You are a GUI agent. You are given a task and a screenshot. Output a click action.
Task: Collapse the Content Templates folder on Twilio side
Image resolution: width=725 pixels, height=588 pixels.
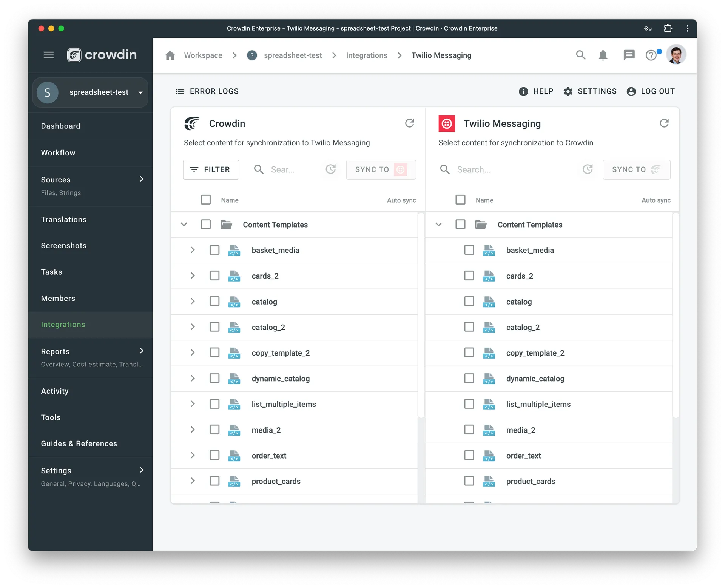439,225
